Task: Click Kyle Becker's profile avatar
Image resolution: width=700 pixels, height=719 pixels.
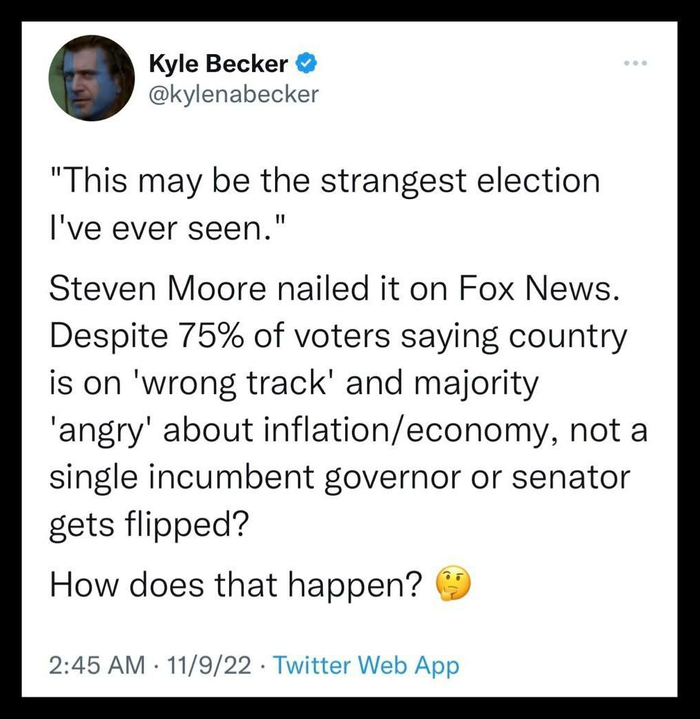Action: pyautogui.click(x=91, y=78)
